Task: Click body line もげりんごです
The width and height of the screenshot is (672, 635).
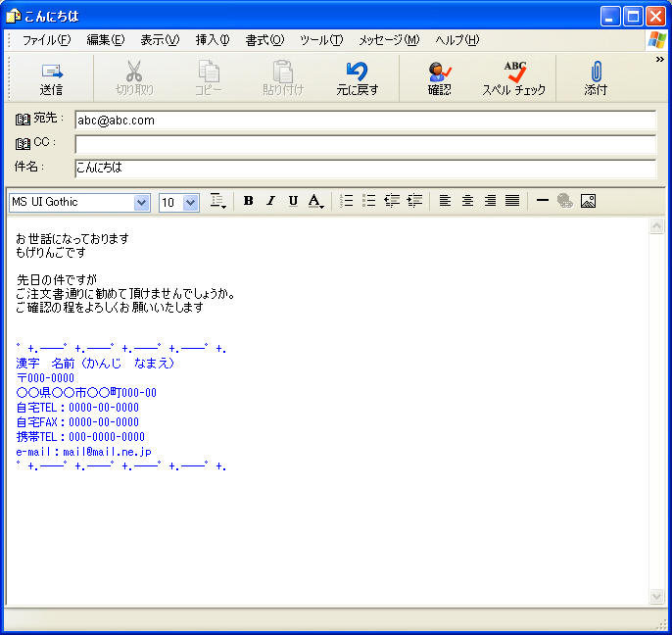Action: pos(51,252)
